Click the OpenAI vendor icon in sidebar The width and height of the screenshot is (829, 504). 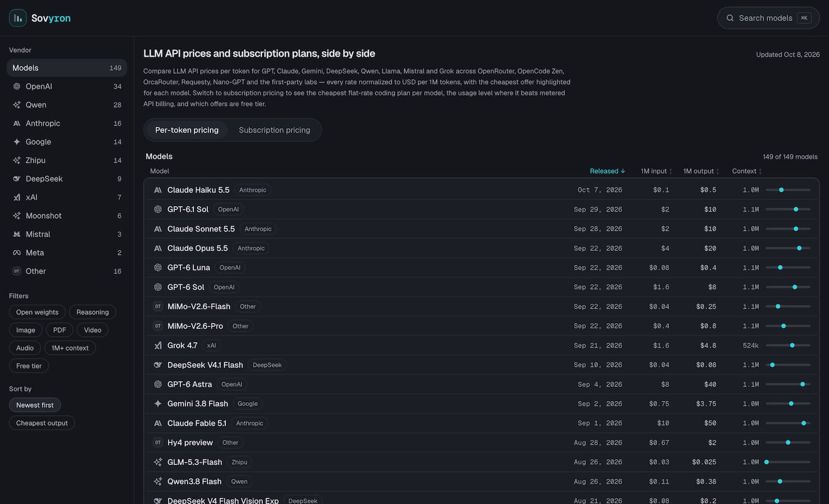tap(17, 86)
